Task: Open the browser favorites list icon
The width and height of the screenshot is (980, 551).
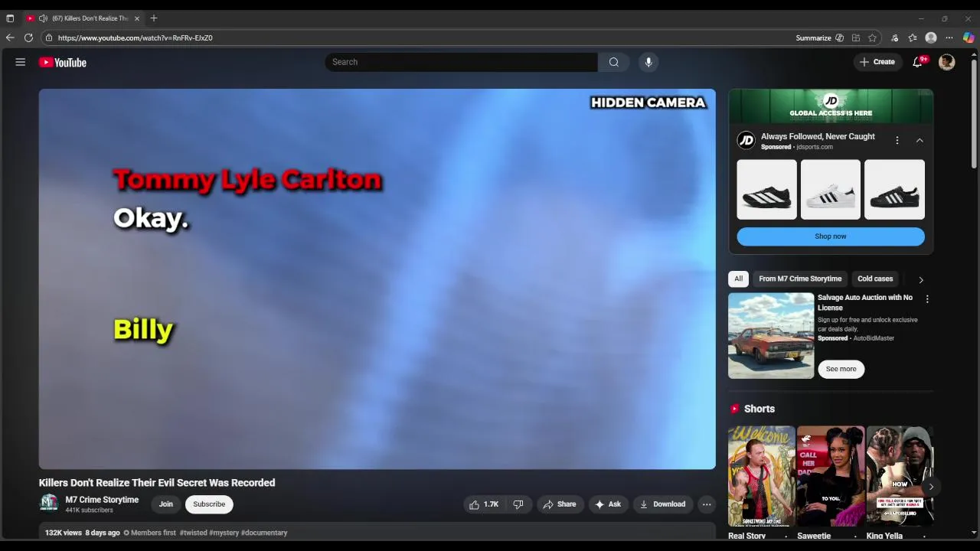Action: pyautogui.click(x=913, y=37)
